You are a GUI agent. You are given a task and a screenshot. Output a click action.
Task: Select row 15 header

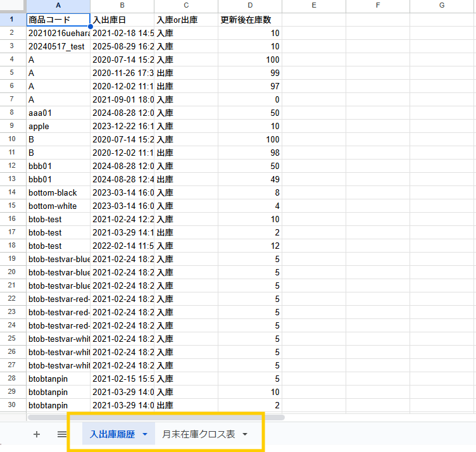[13, 206]
